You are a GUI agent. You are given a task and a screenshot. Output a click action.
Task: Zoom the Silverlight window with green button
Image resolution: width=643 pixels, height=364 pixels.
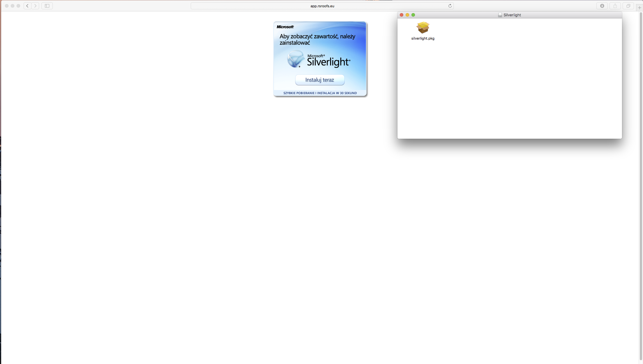pos(413,15)
